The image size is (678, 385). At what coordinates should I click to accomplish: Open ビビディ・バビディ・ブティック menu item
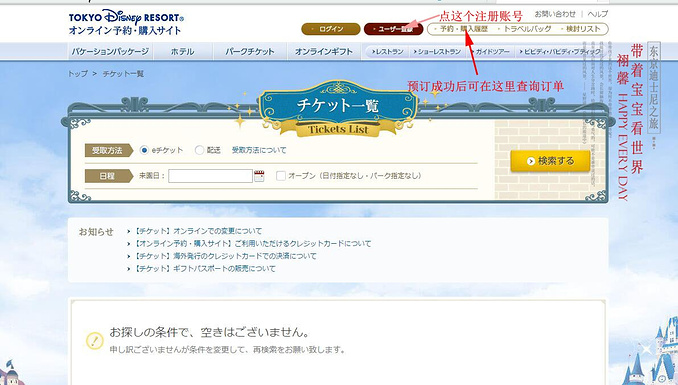pyautogui.click(x=560, y=51)
